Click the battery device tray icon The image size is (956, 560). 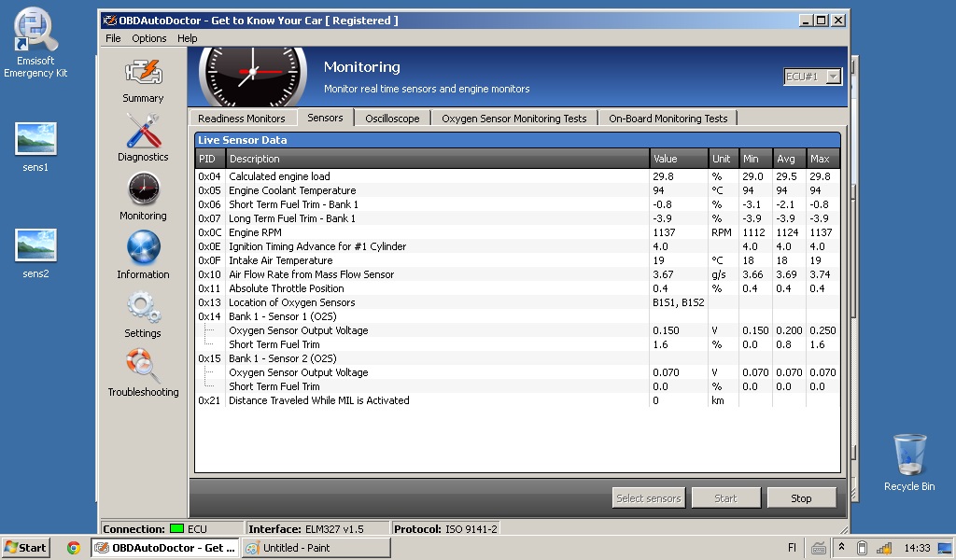(x=862, y=548)
